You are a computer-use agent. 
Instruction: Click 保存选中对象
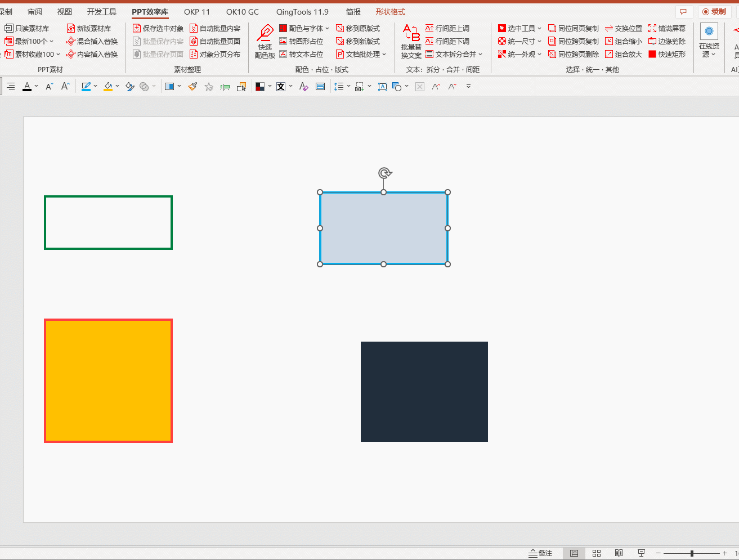(x=158, y=28)
